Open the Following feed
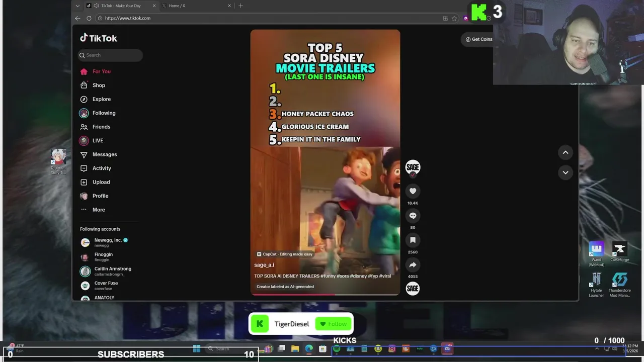The height and width of the screenshot is (362, 644). coord(98,113)
